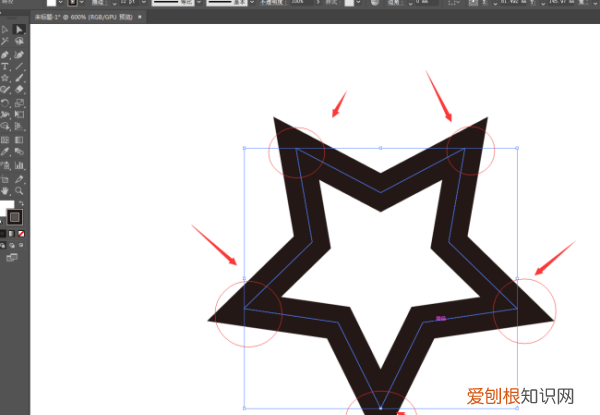Screen dimensions: 600x415
Task: Open the fill color dropdown in control bar
Action: coord(62,3)
